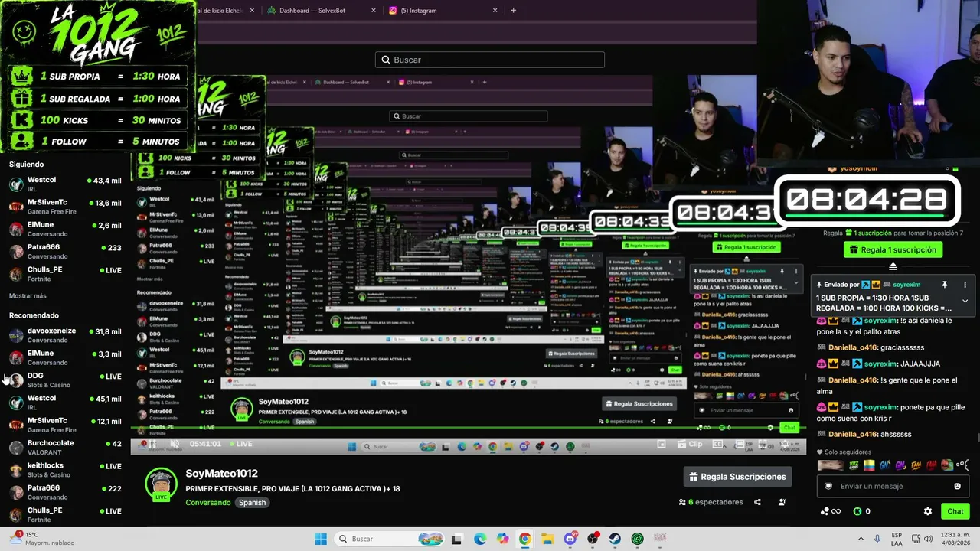
Task: Open davooxeneize recommended channel
Action: (65, 335)
